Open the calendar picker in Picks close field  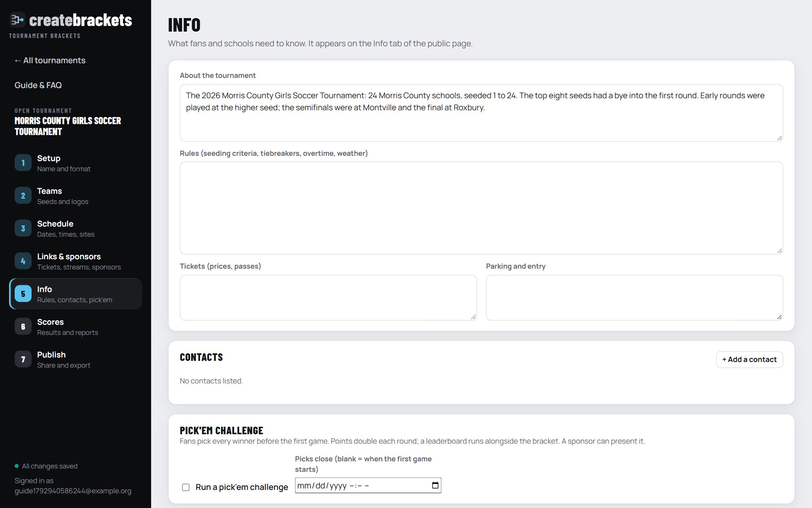pos(435,485)
